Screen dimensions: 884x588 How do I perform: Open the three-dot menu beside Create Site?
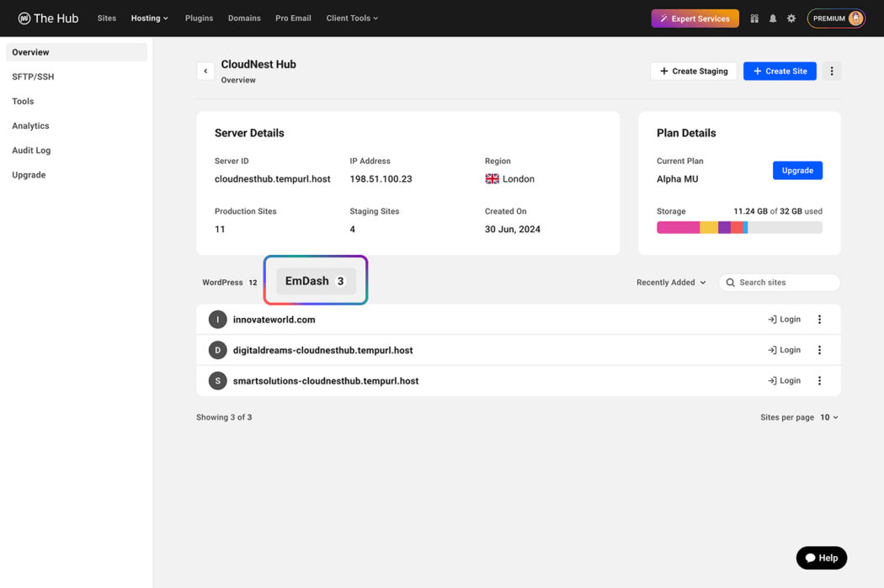click(832, 71)
